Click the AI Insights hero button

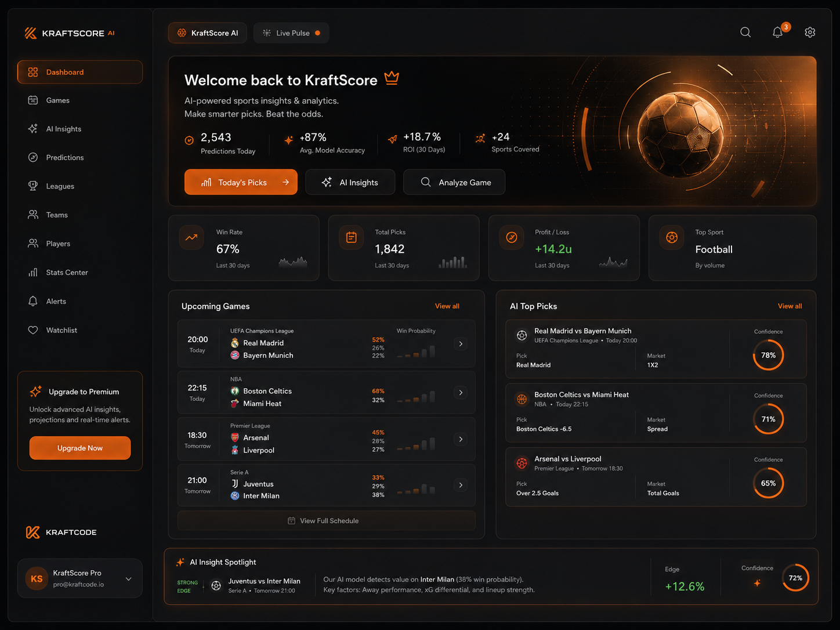[350, 182]
